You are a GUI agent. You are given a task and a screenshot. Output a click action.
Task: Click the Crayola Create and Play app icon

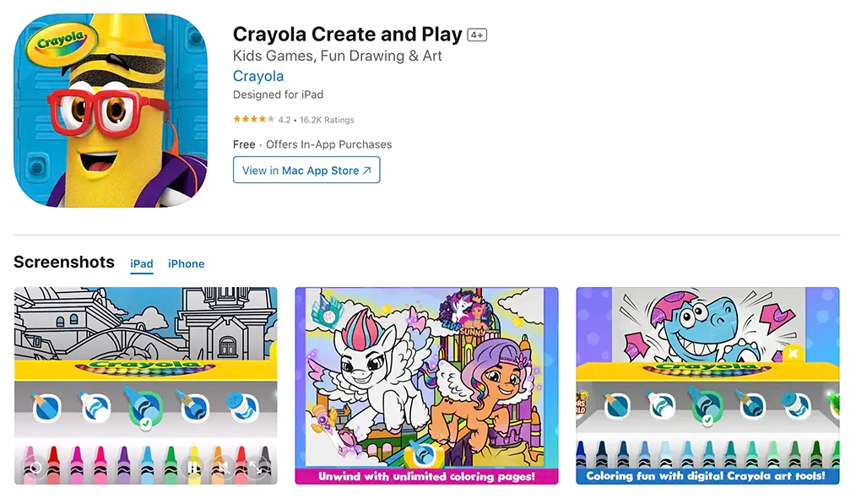point(110,108)
